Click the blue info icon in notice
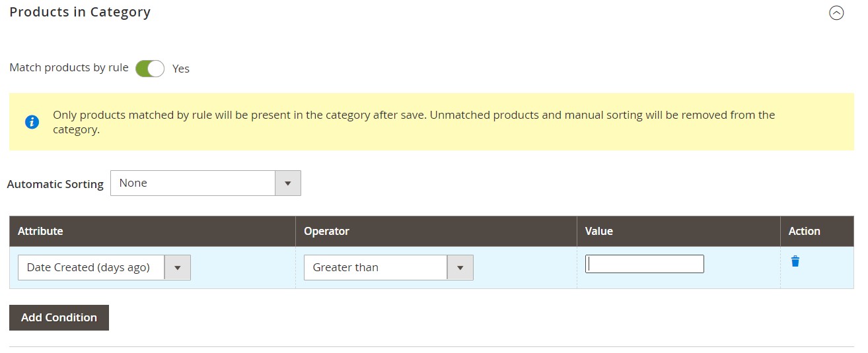Viewport: 868px width, 353px height. [32, 122]
